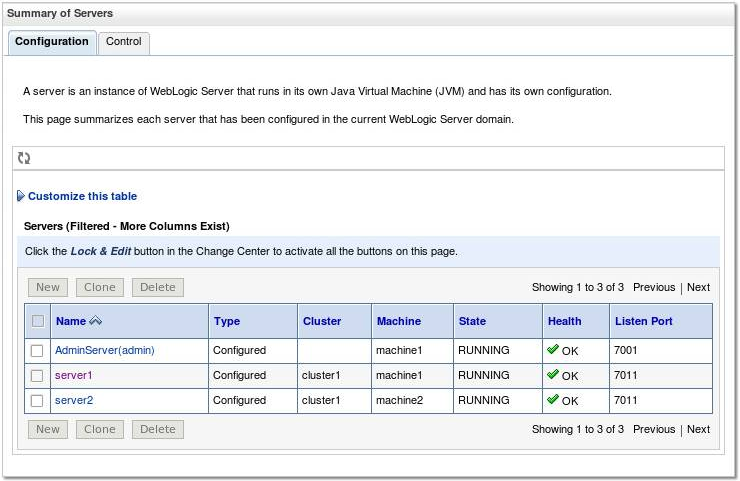Click the green health checkmark for server1

click(553, 374)
